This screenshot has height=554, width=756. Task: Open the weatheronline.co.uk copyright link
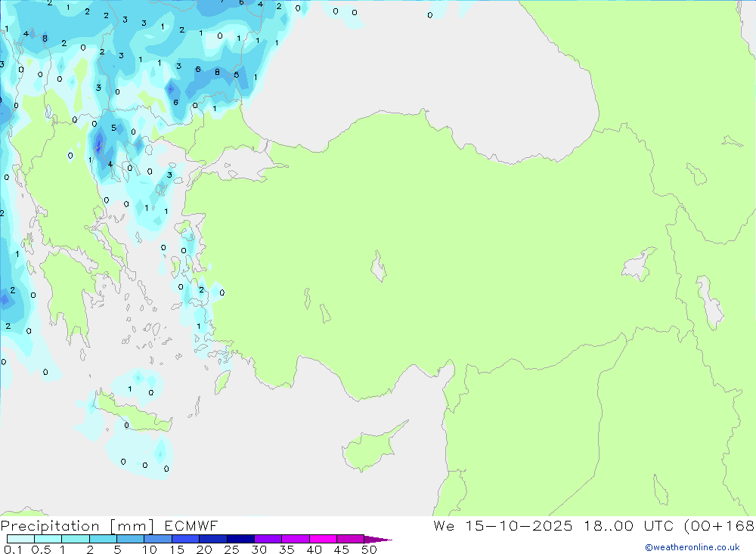pos(692,547)
